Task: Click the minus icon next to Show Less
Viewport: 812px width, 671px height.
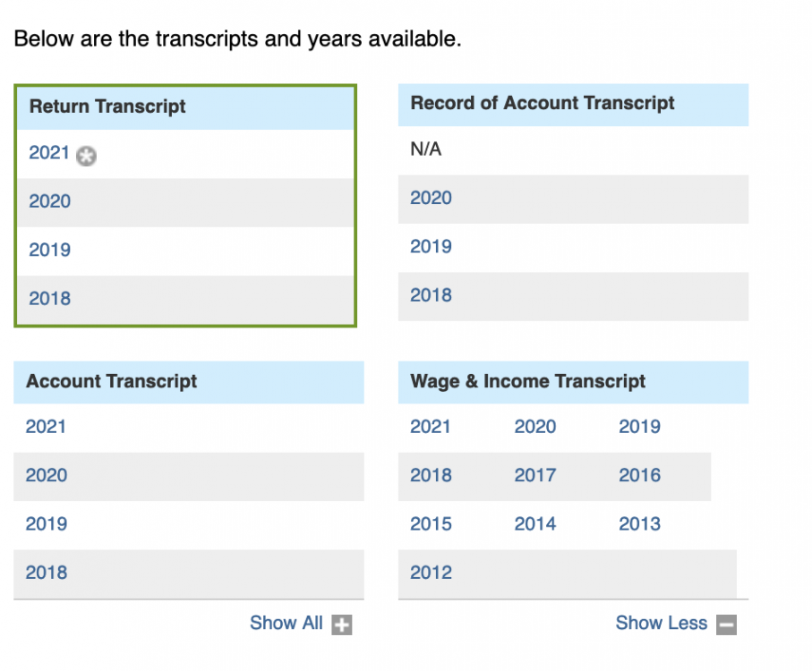Action: coord(727,624)
